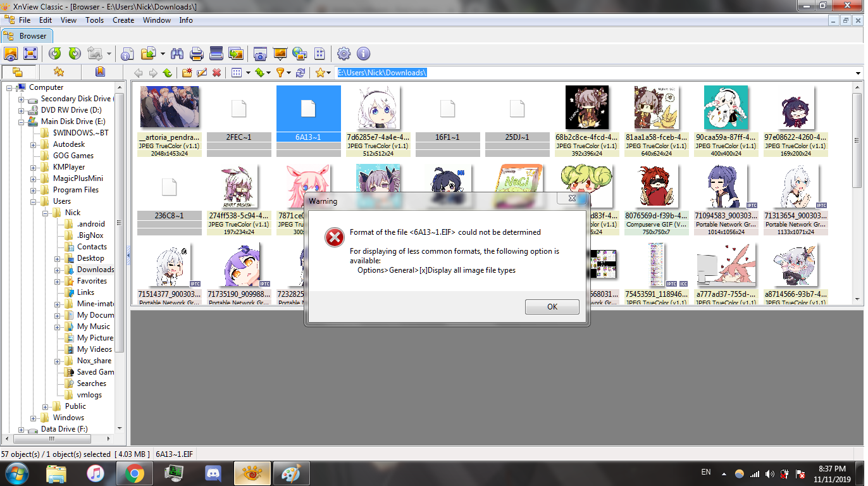Open the File menu
868x486 pixels.
(25, 20)
